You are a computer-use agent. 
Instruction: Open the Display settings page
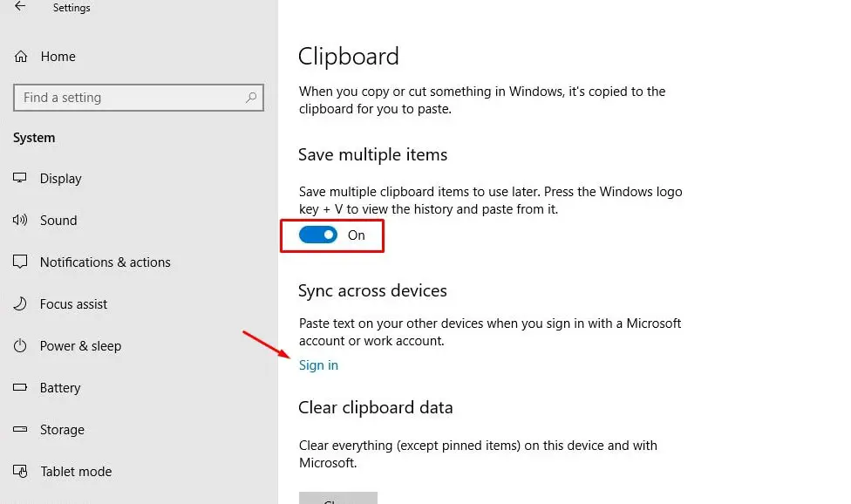pyautogui.click(x=61, y=179)
